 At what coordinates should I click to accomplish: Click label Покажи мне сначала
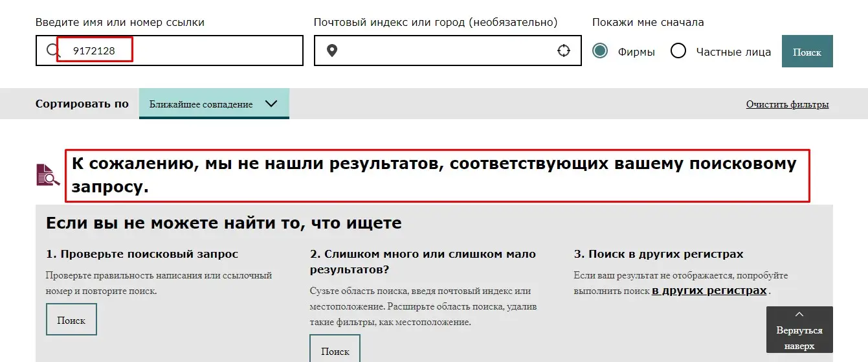[x=648, y=22]
